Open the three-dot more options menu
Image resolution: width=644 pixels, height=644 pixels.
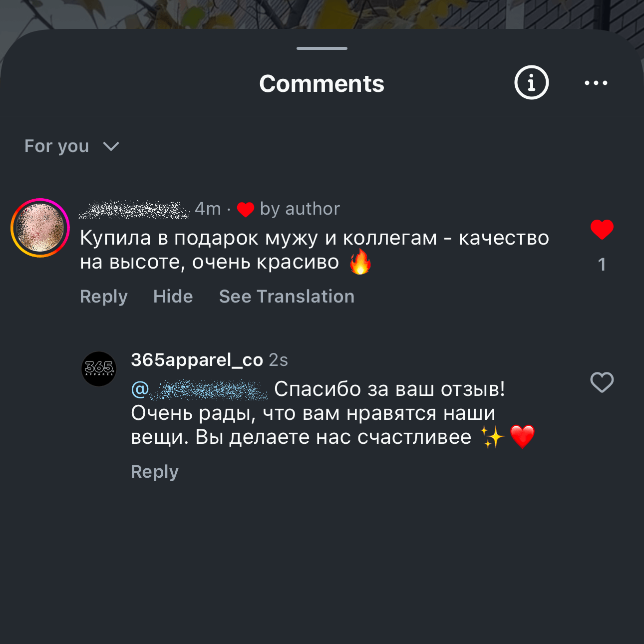(x=596, y=83)
